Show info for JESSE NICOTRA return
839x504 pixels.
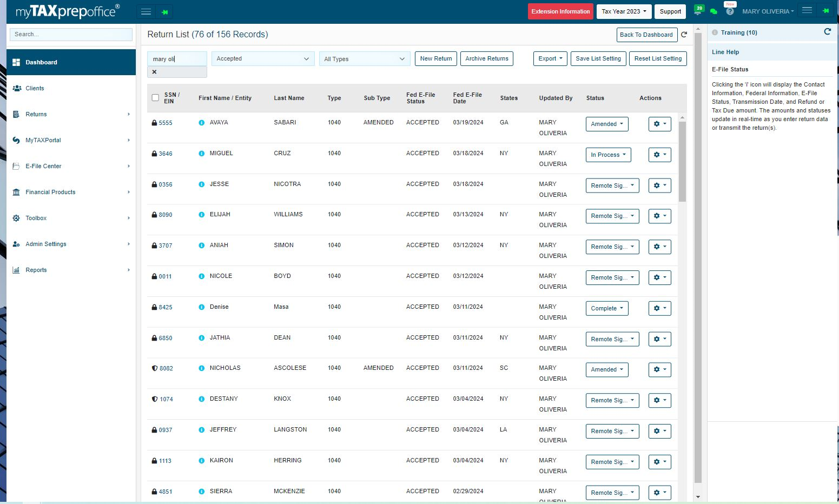coord(201,184)
